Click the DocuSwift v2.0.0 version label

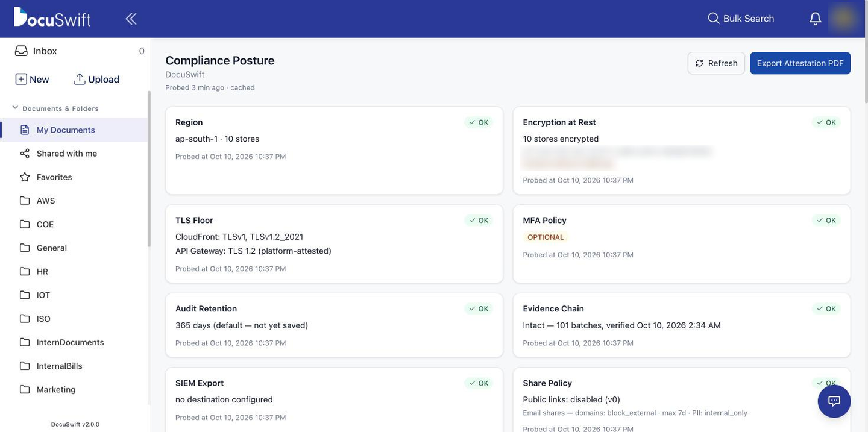point(75,424)
